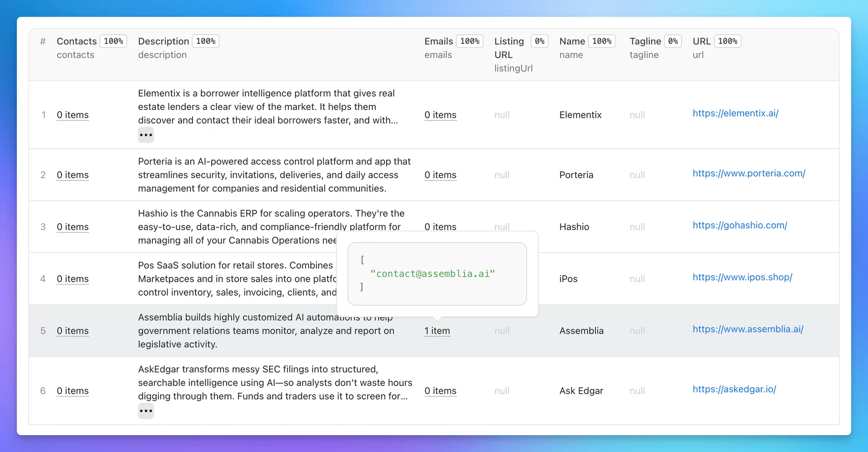Expand the truncated Elementix description ellipsis
Image resolution: width=868 pixels, height=452 pixels.
[x=146, y=135]
